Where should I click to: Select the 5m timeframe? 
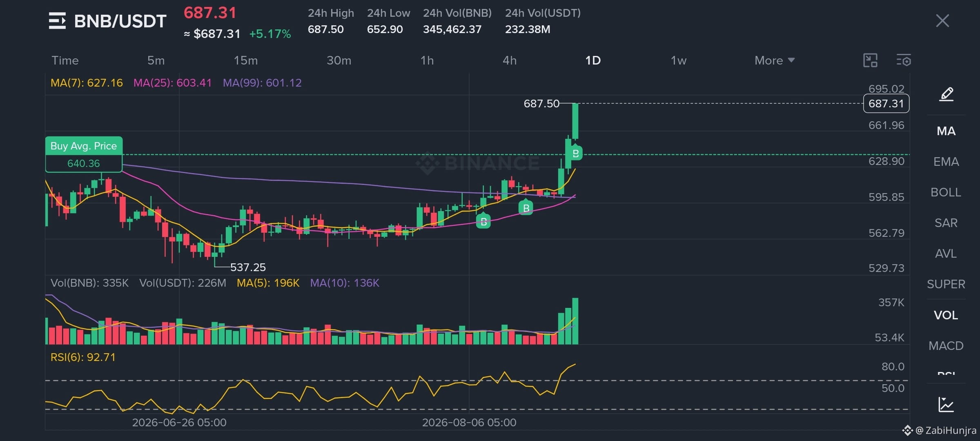click(156, 60)
